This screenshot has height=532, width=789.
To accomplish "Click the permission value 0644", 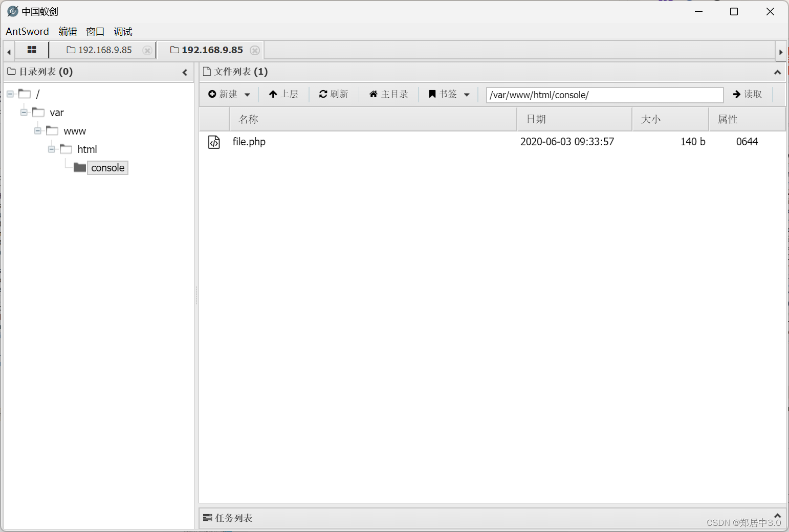I will [x=747, y=142].
